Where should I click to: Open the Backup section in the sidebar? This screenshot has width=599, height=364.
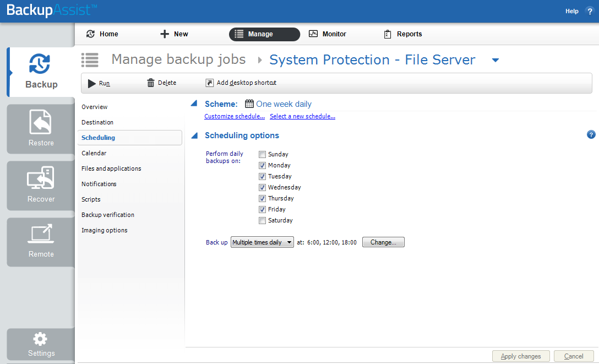(x=41, y=72)
